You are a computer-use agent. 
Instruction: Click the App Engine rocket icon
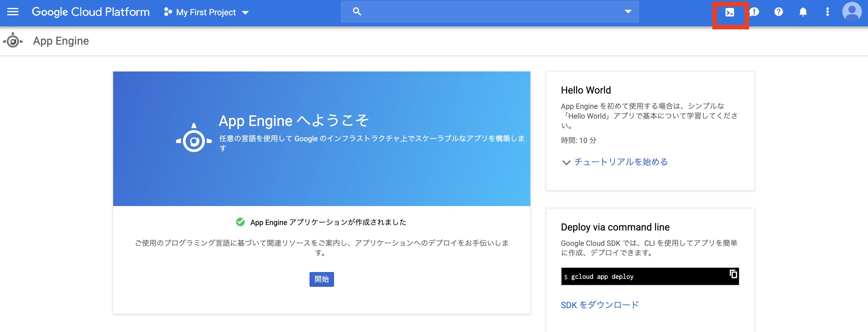coord(13,41)
